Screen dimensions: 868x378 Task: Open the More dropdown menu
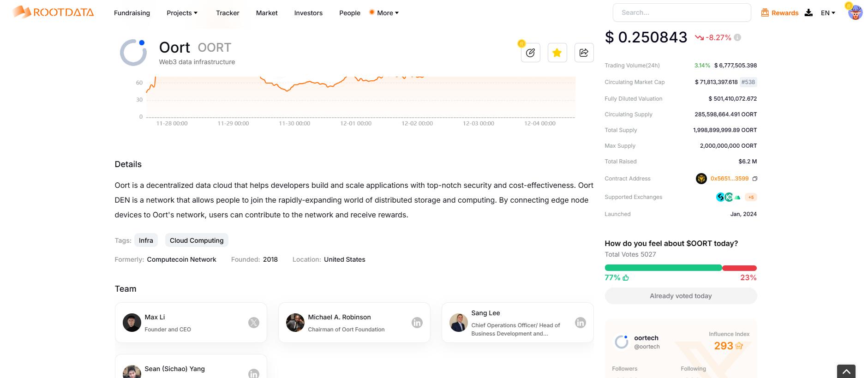(388, 13)
